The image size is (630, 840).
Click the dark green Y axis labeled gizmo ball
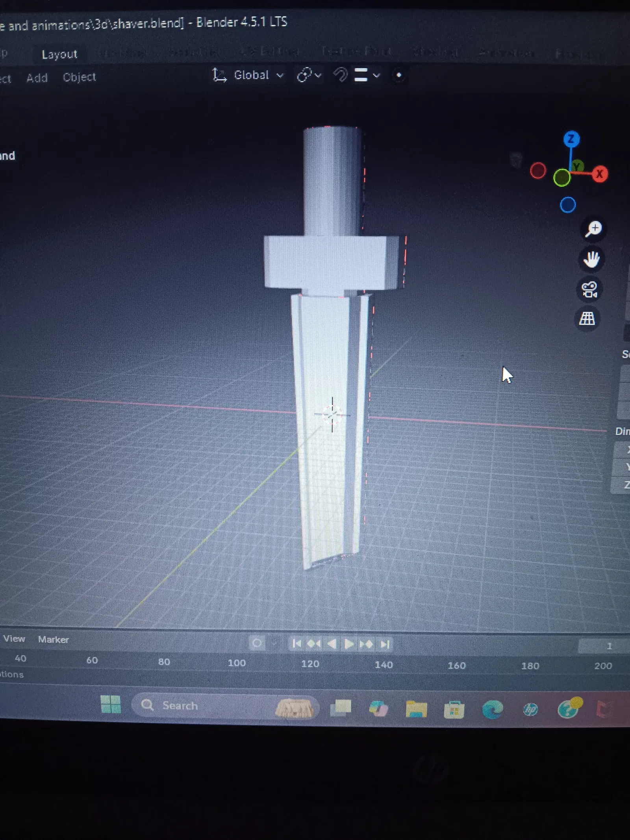coord(577,167)
